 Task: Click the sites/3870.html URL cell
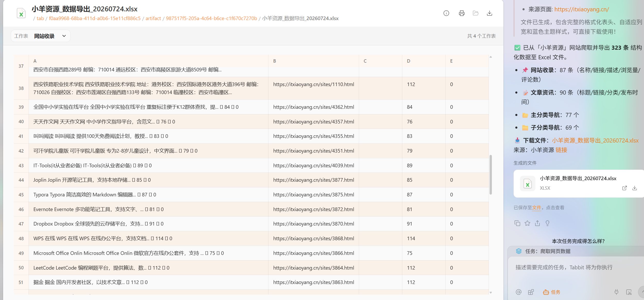[314, 224]
